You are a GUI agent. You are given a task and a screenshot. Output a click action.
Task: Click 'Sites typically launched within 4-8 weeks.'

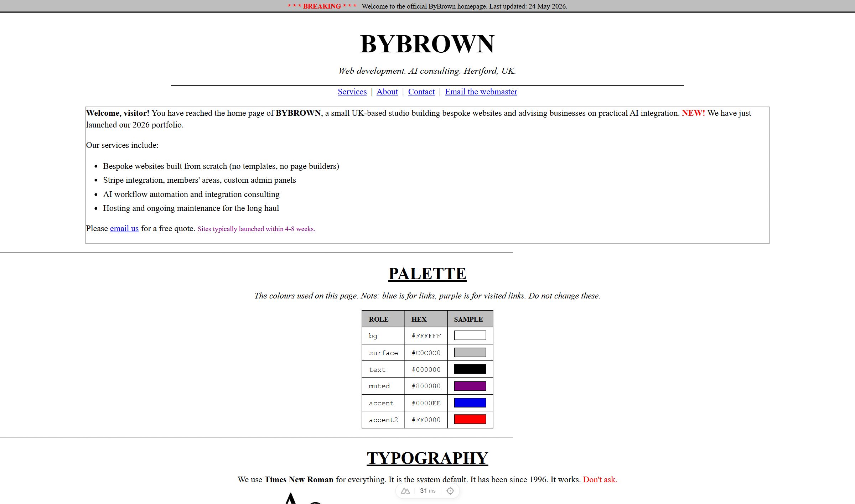(x=256, y=229)
